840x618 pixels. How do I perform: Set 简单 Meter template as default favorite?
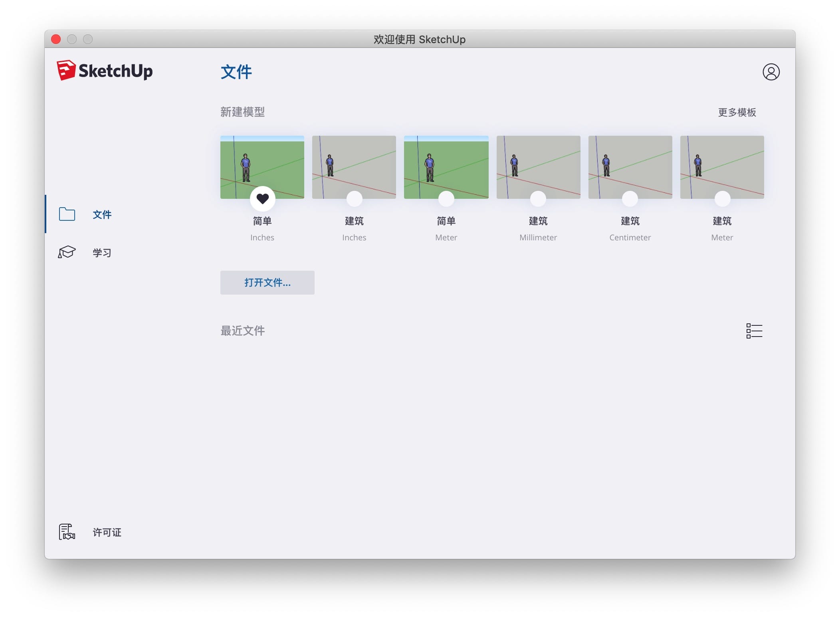pyautogui.click(x=446, y=199)
